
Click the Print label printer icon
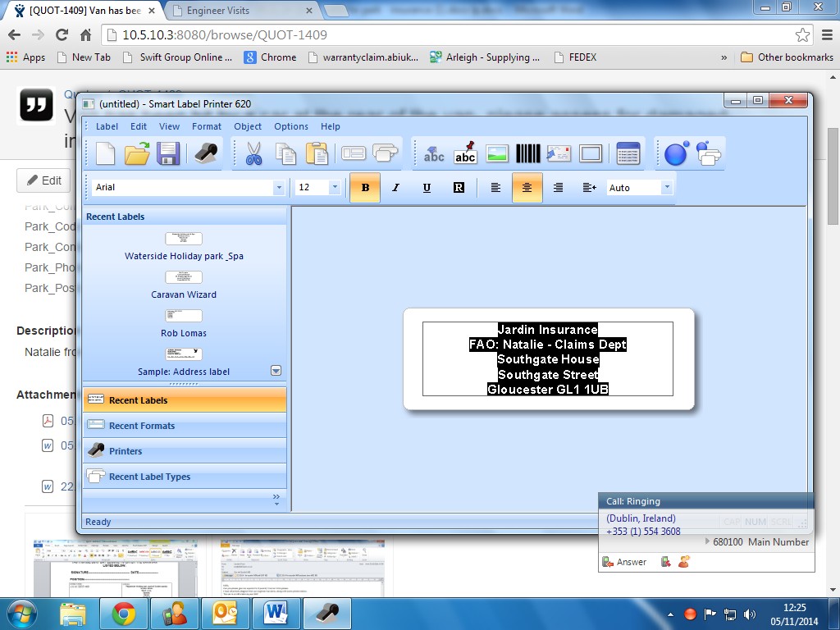[205, 153]
